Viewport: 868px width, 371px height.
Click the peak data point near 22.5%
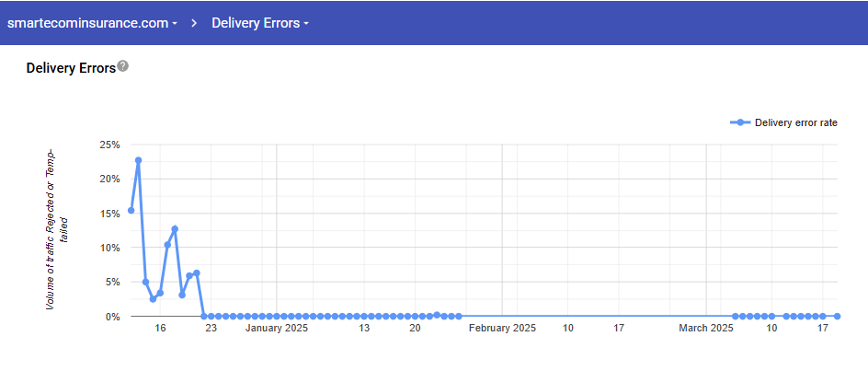(x=138, y=160)
